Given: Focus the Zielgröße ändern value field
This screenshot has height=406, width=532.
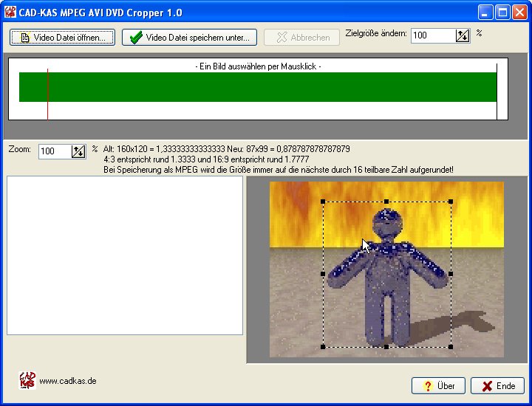Looking at the screenshot, I should click(432, 35).
